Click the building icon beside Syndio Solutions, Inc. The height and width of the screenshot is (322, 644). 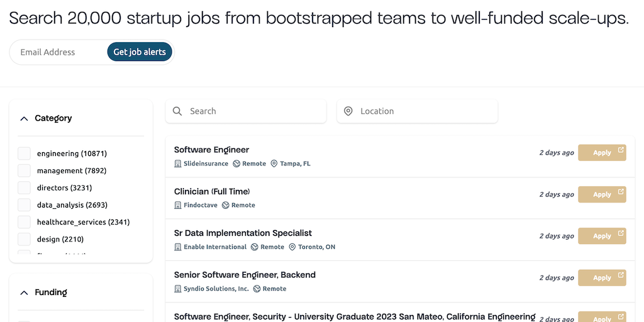tap(178, 289)
